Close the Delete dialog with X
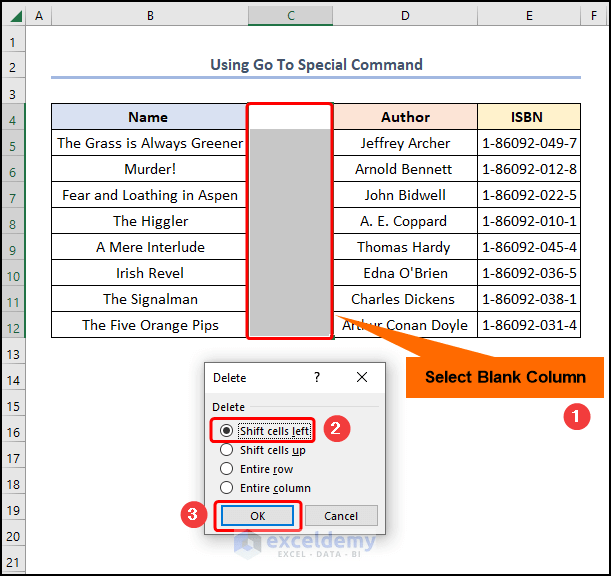This screenshot has width=611, height=576. click(362, 377)
